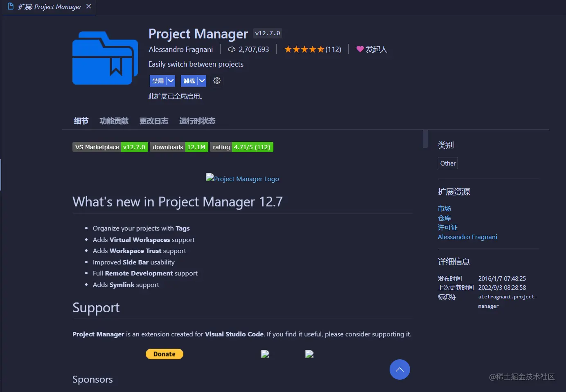Click the yellow Donate button
566x392 pixels.
[x=165, y=354]
